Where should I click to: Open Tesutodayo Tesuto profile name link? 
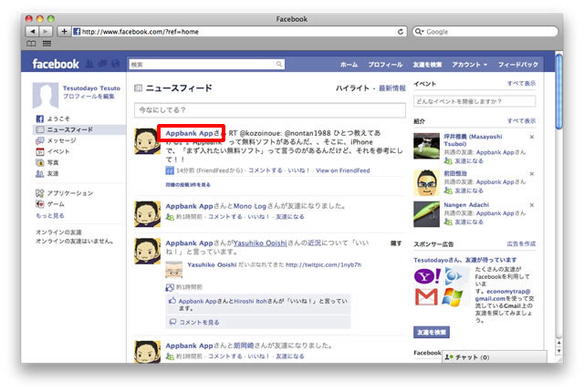coord(91,88)
